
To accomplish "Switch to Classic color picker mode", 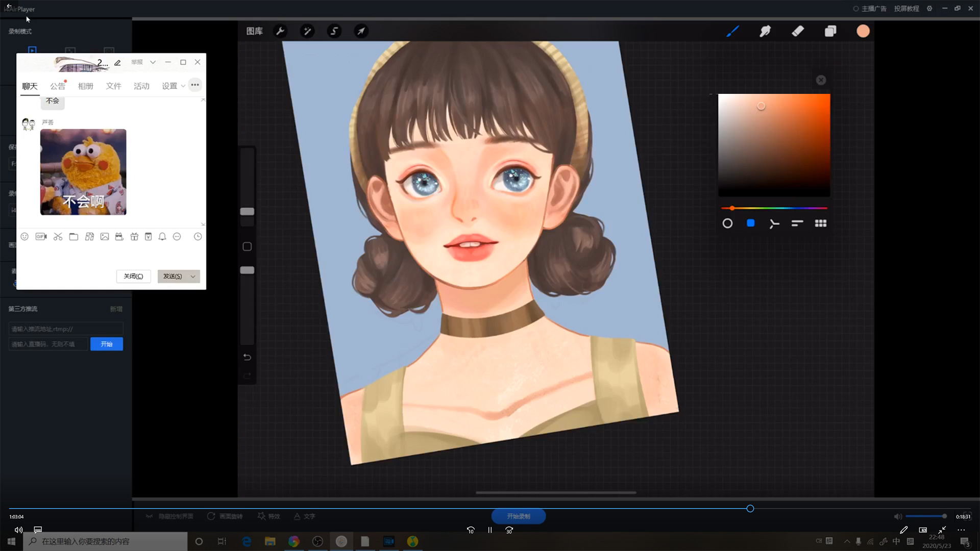I will point(751,223).
